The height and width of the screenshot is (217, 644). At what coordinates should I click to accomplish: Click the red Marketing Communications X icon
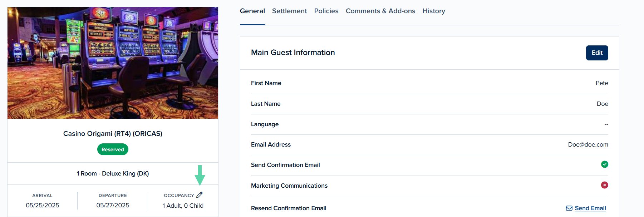pyautogui.click(x=604, y=185)
